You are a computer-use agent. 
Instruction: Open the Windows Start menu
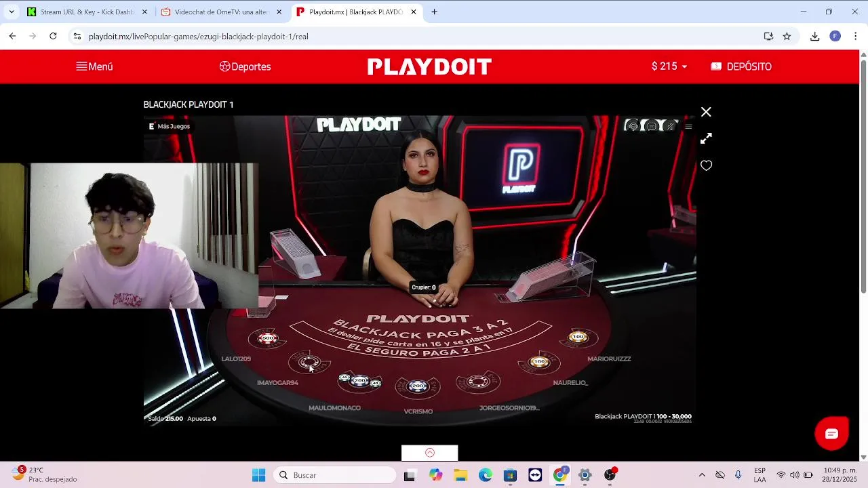click(258, 475)
